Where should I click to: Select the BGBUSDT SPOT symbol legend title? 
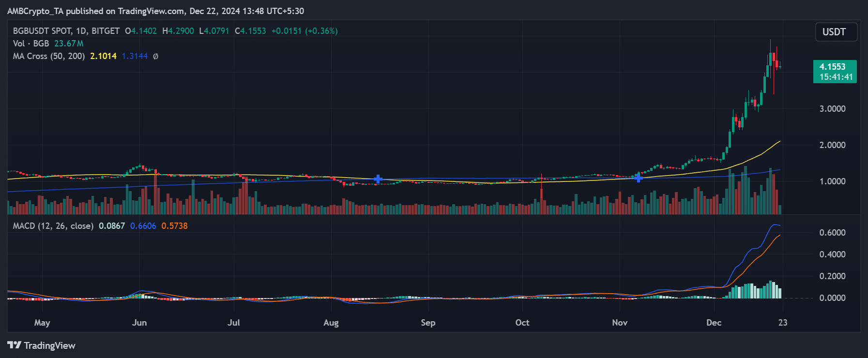tap(66, 31)
